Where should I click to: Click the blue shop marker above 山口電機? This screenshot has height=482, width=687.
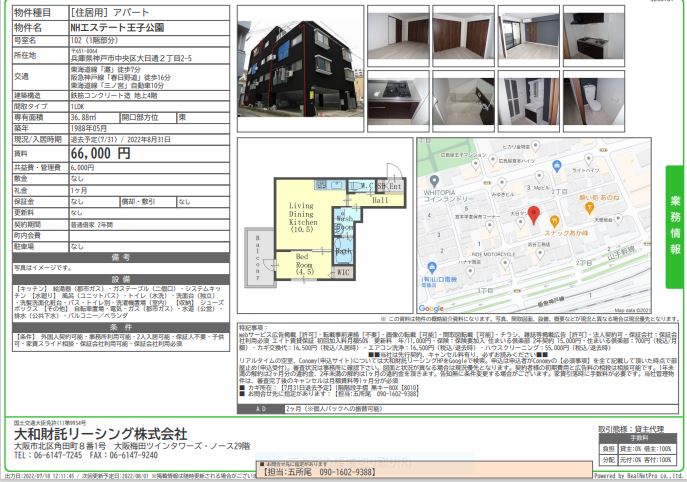point(432,267)
